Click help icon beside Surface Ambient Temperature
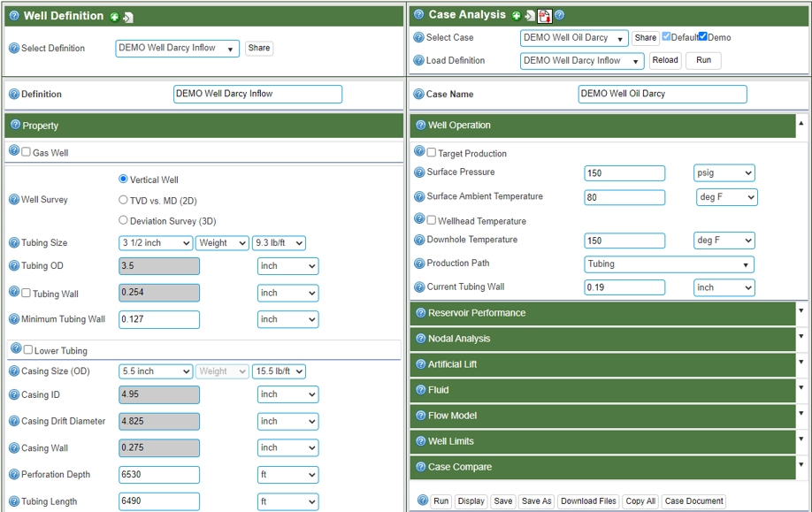The width and height of the screenshot is (812, 512). point(419,196)
